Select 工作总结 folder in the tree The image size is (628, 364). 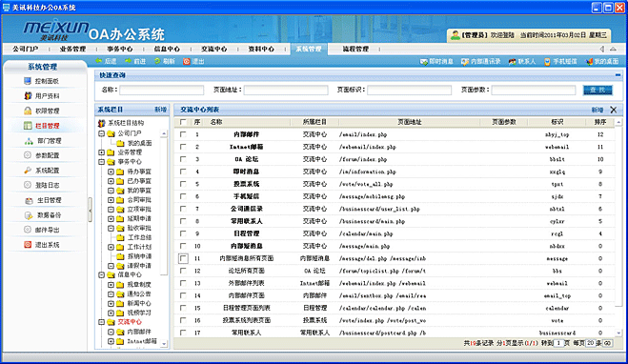click(134, 237)
